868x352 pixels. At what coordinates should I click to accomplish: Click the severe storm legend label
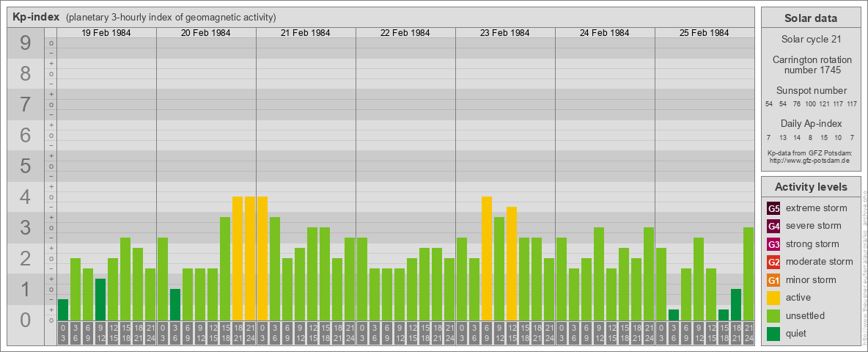pos(813,226)
